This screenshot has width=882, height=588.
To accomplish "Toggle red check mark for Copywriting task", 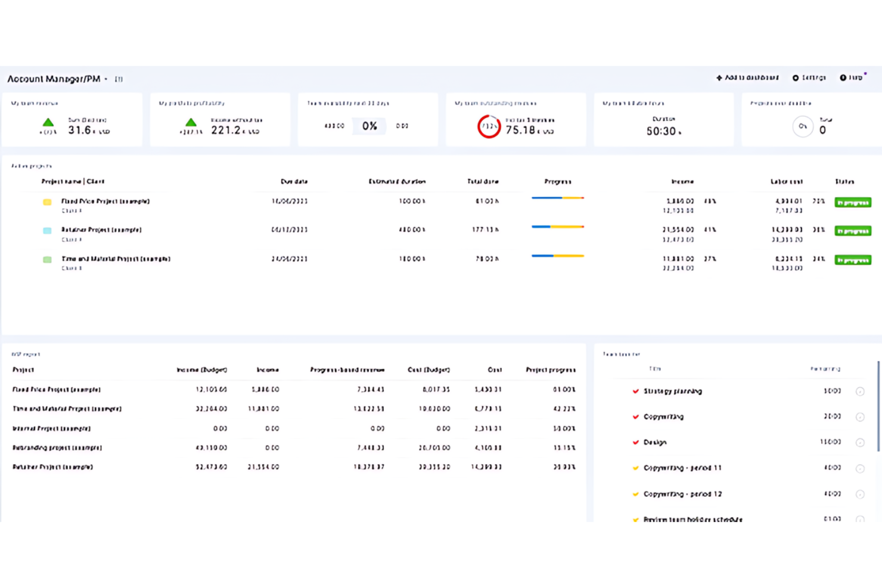I will pos(636,417).
